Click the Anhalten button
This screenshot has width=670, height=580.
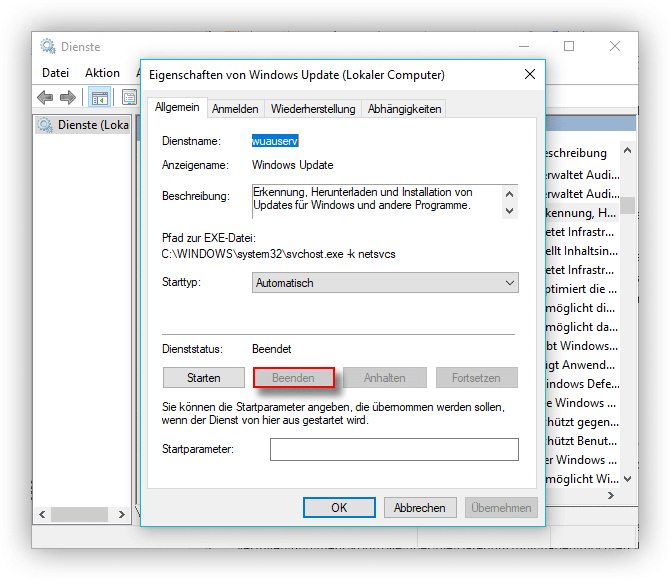385,378
